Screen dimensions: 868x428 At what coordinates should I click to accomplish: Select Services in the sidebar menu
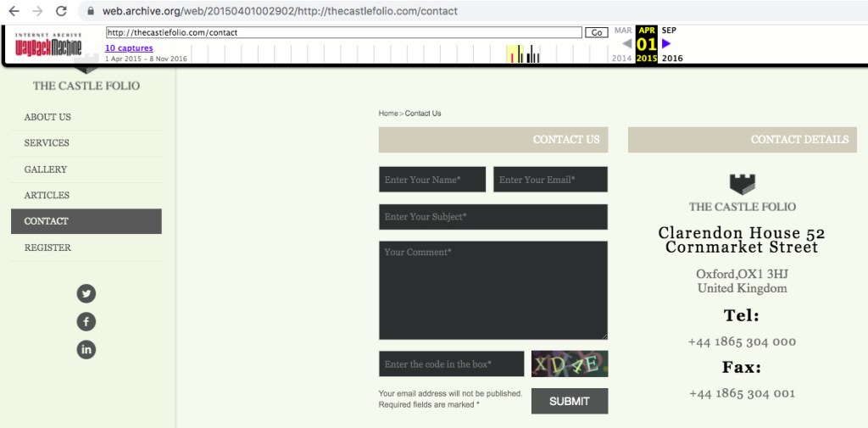coord(47,143)
